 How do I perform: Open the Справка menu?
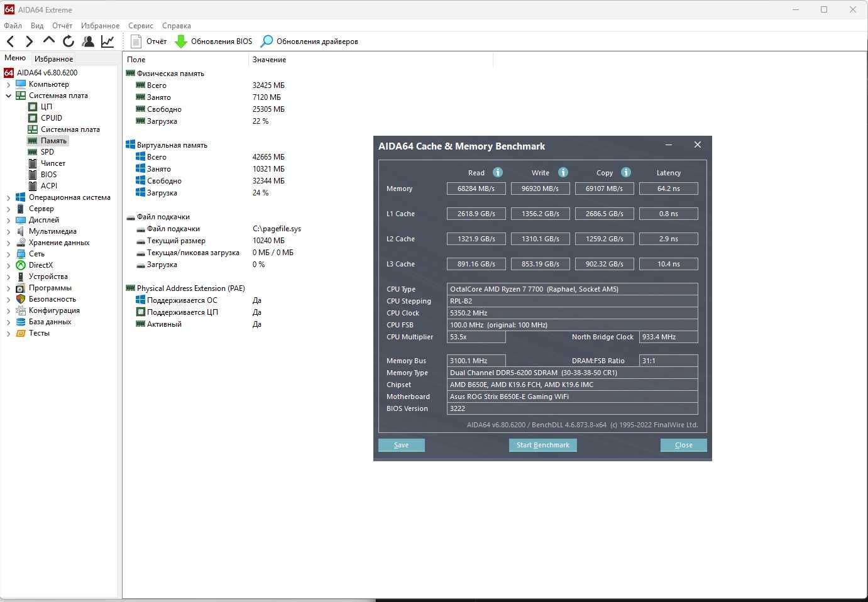(x=177, y=26)
